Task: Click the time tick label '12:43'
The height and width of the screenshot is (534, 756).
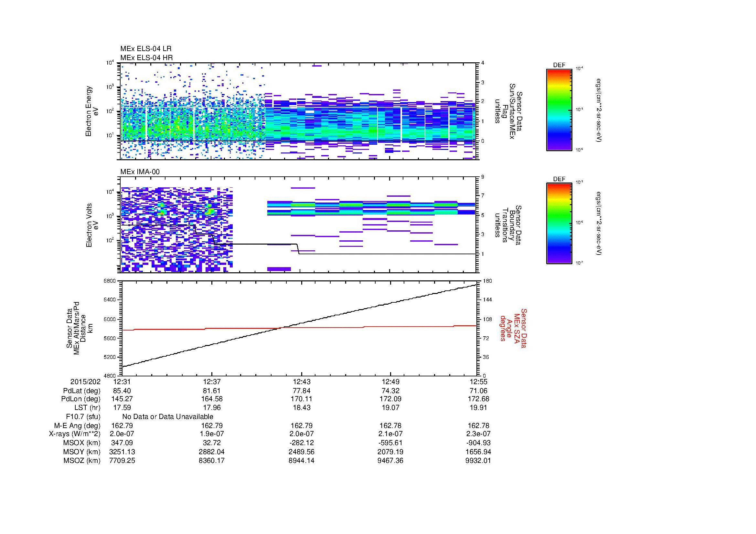Action: [x=302, y=382]
